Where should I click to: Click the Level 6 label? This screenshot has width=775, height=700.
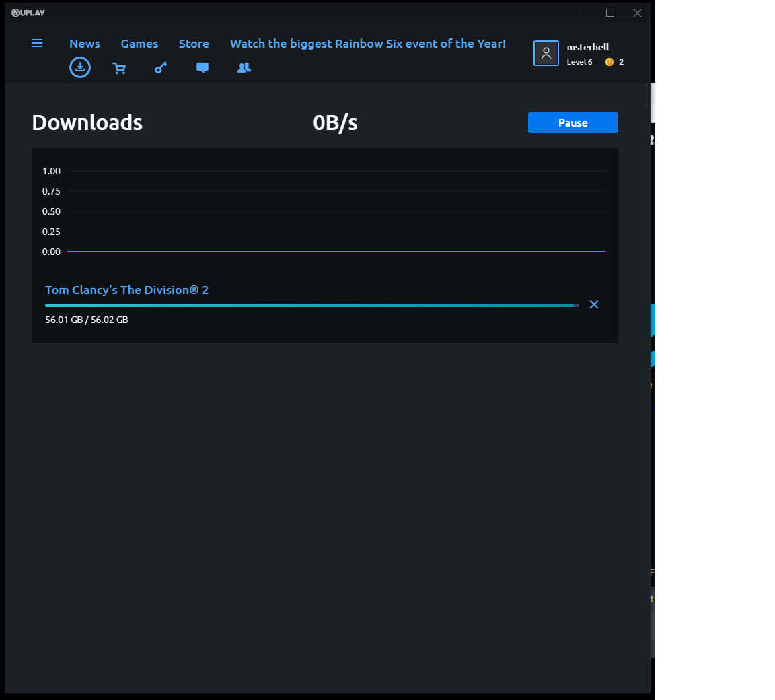pyautogui.click(x=579, y=62)
